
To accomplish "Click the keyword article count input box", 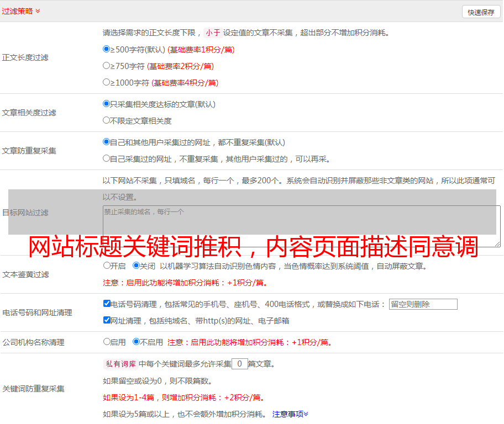I will pos(239,364).
